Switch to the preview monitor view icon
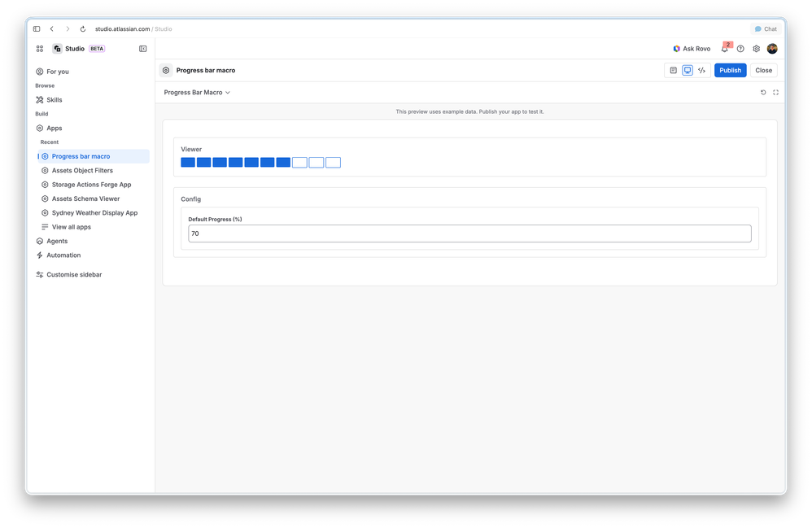The width and height of the screenshot is (812, 528). pos(688,71)
